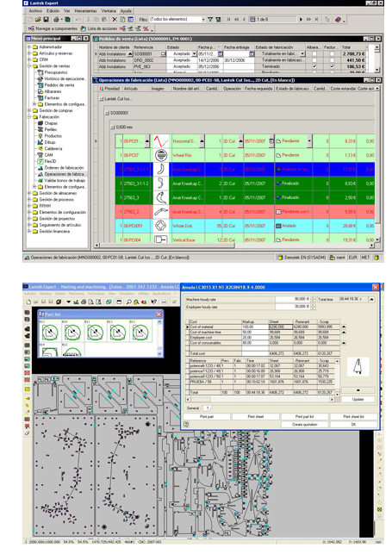
Task: Click the Horizontal part image thumbnail
Action: [161, 141]
